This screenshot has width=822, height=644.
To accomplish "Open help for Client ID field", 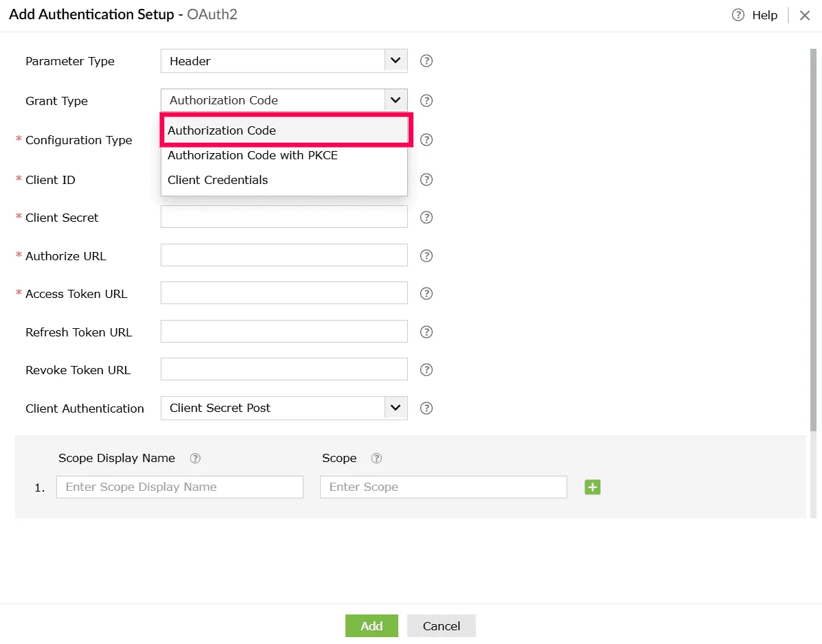I will point(426,180).
